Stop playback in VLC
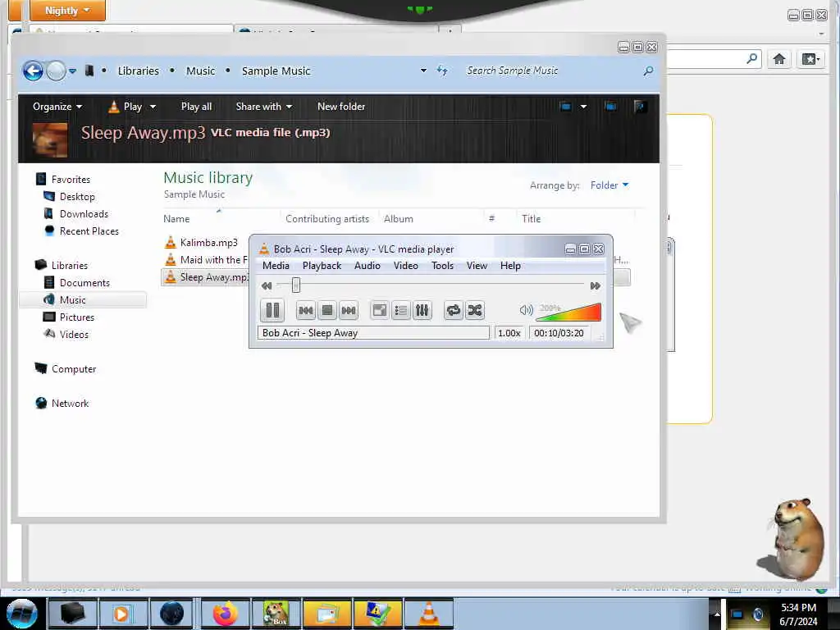 326,310
